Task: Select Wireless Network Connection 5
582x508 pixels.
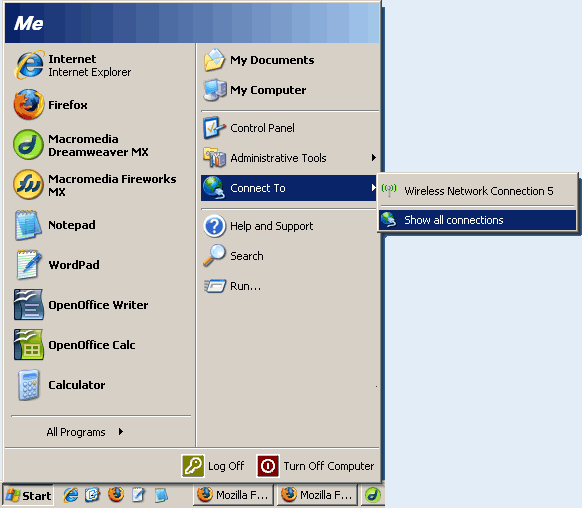Action: 477,191
